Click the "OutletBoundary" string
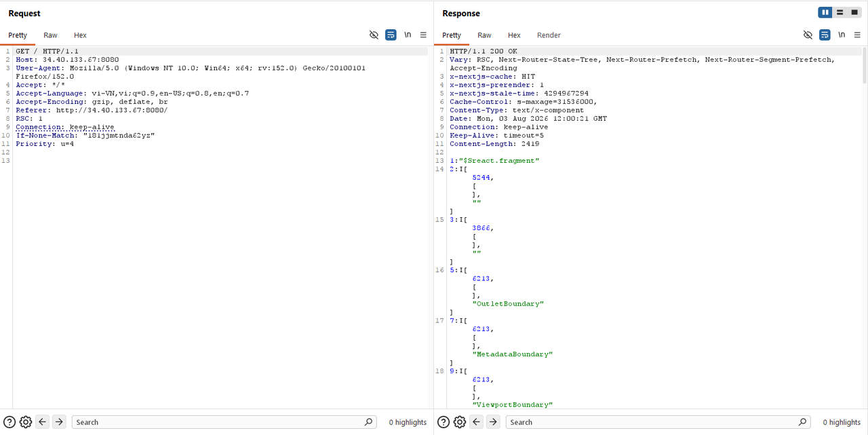Image resolution: width=868 pixels, height=435 pixels. pos(508,304)
